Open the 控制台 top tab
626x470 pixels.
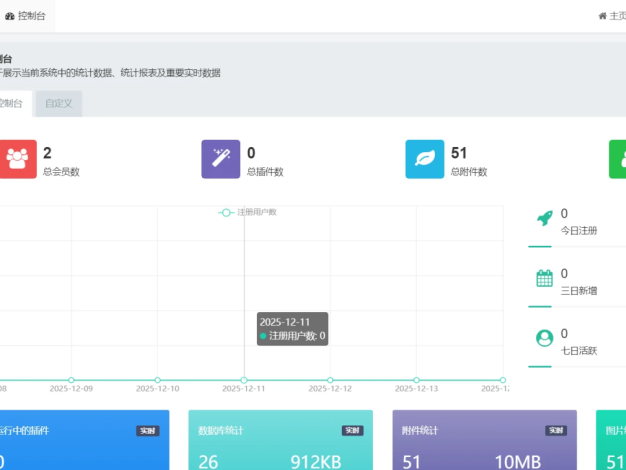(x=26, y=16)
